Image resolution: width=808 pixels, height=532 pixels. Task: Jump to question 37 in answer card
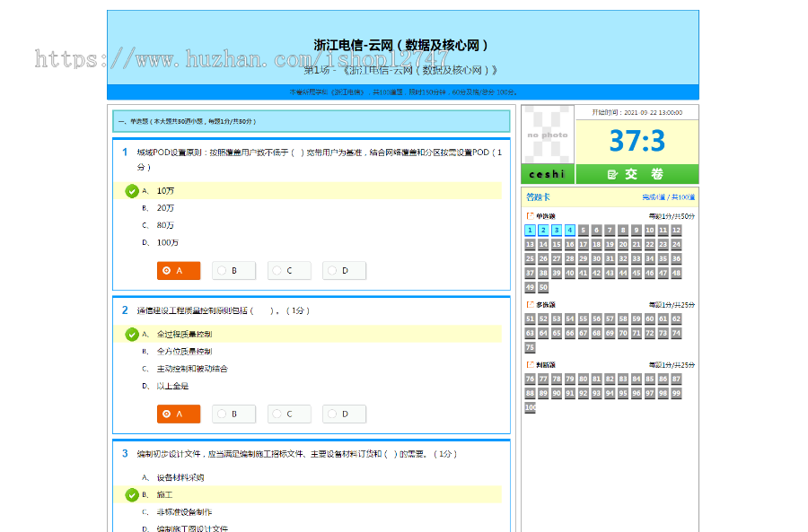click(x=530, y=273)
